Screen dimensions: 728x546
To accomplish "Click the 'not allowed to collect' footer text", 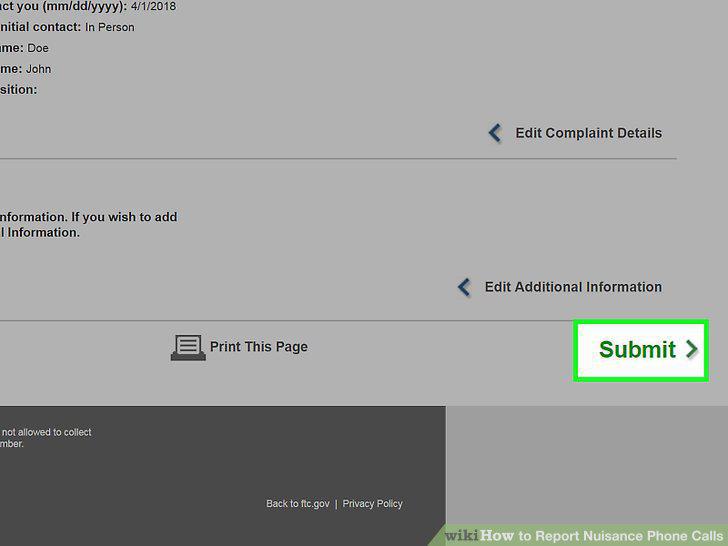I will tap(46, 432).
